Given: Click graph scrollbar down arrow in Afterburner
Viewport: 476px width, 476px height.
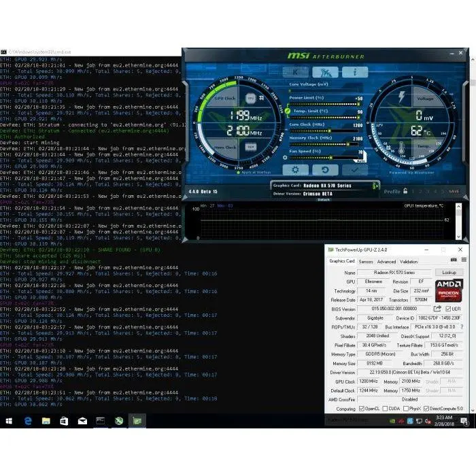Looking at the screenshot, I should tap(459, 237).
